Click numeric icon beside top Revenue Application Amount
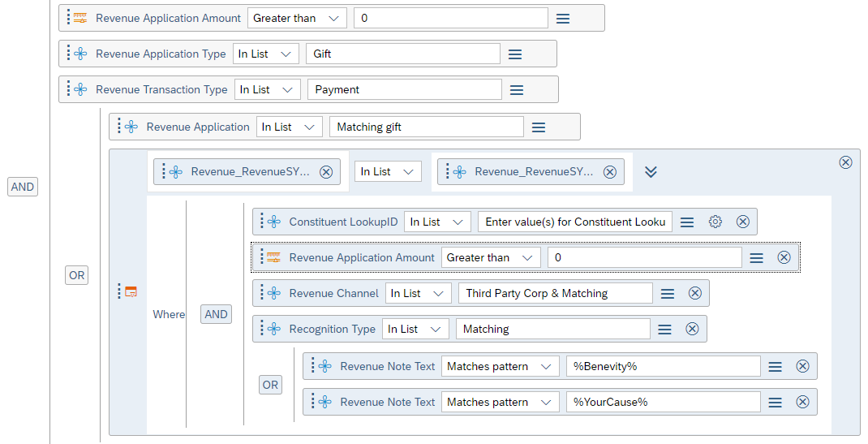868x444 pixels. coord(81,19)
